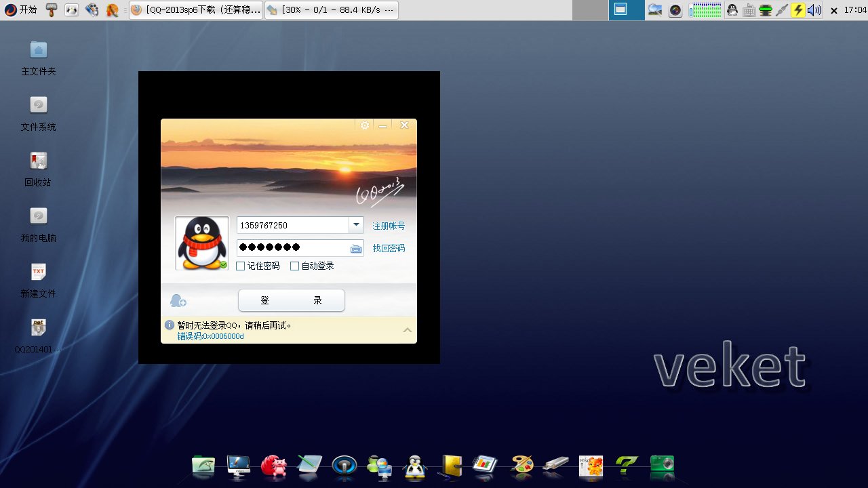Viewport: 868px width, 488px height.
Task: Open the film reel media launcher in top panel
Action: (92, 9)
